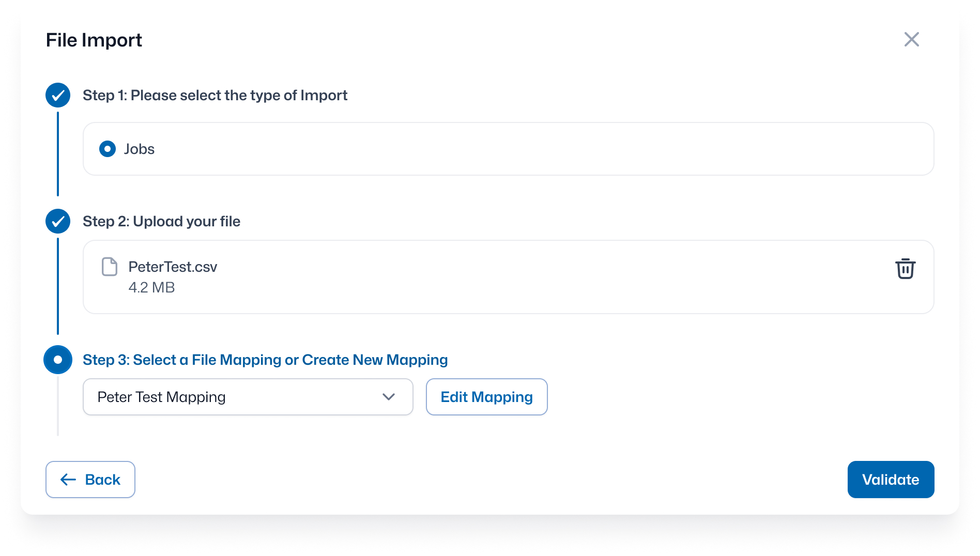The width and height of the screenshot is (980, 556).
Task: Click the PeterTest.csv file name
Action: coord(173,267)
